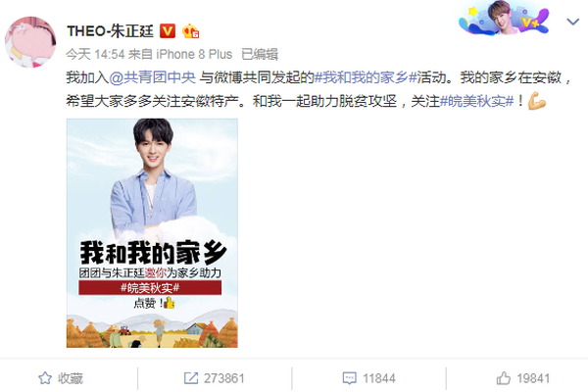Image resolution: width=588 pixels, height=392 pixels.
Task: Click the repost share icon
Action: click(191, 378)
